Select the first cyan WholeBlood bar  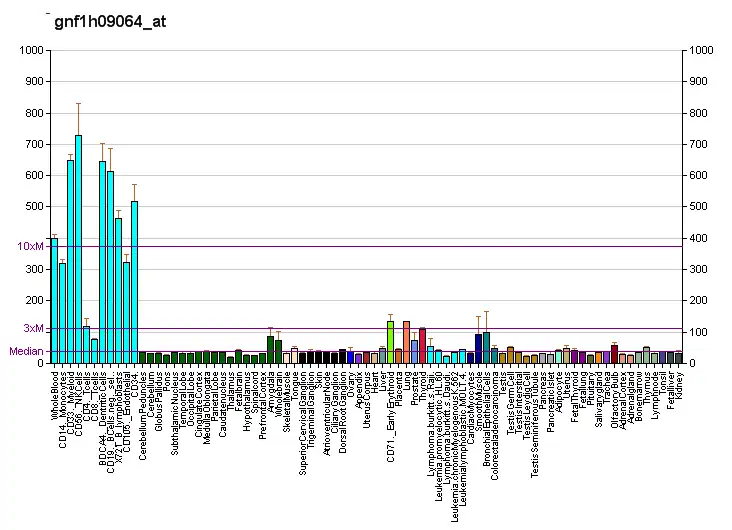tap(54, 300)
